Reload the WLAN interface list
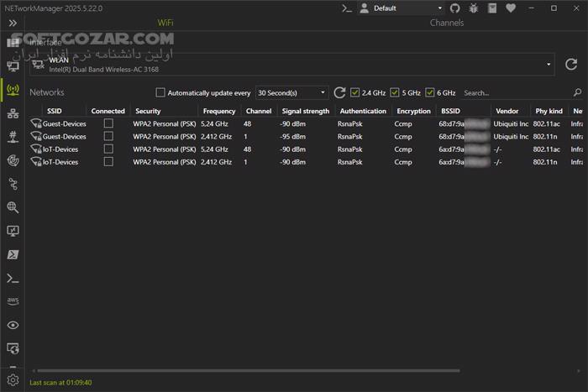This screenshot has height=392, width=588. pyautogui.click(x=570, y=64)
